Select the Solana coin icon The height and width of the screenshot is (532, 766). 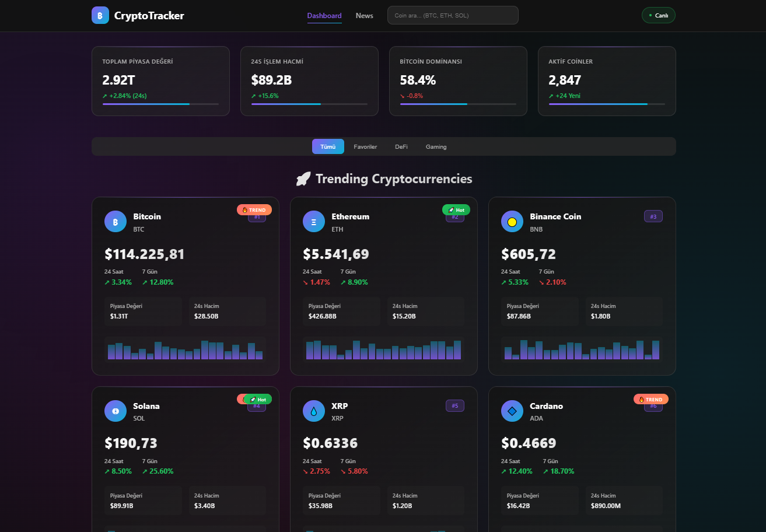[116, 411]
